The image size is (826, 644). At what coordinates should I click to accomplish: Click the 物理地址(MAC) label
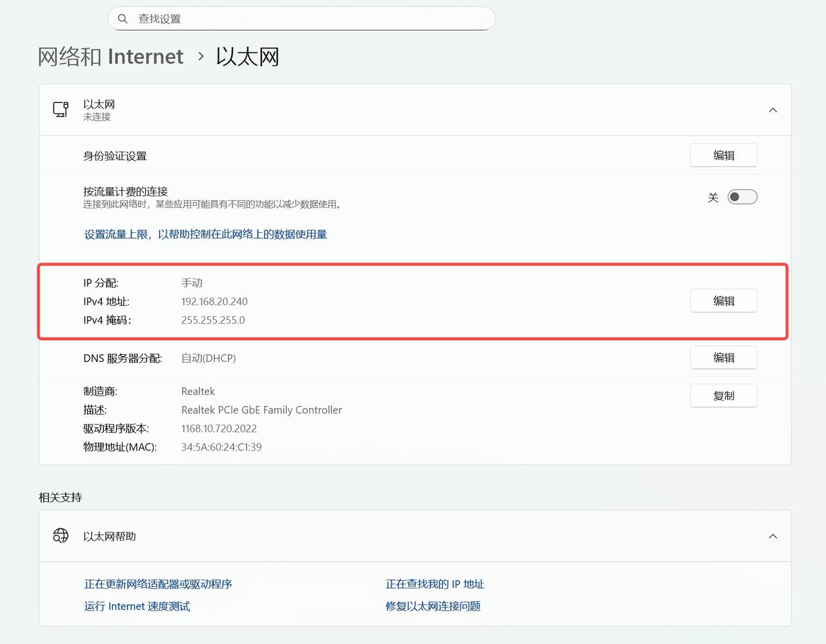(120, 447)
